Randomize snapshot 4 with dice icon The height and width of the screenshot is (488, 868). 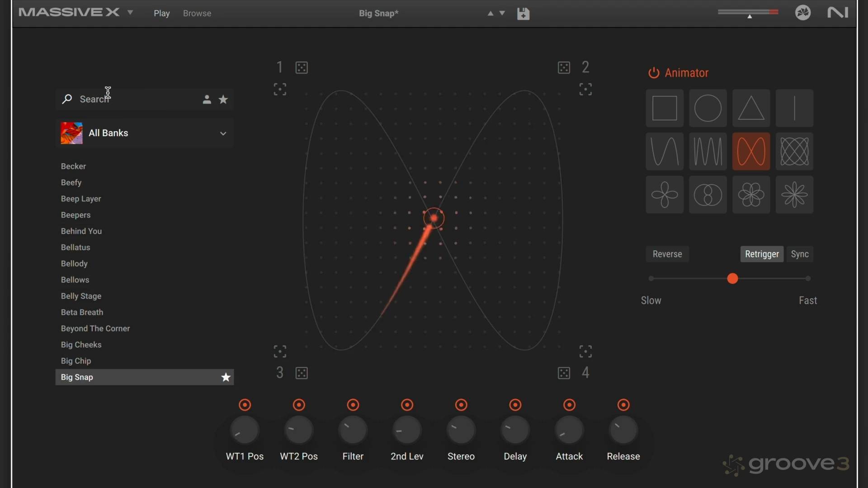(564, 373)
